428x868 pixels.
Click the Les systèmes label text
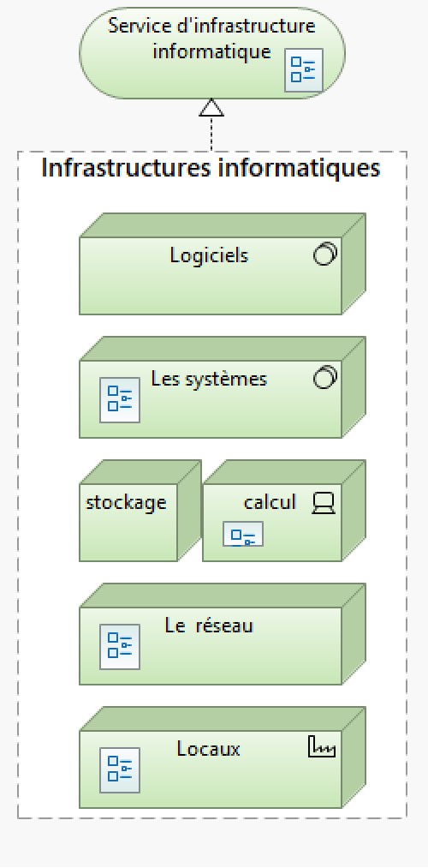tap(209, 380)
